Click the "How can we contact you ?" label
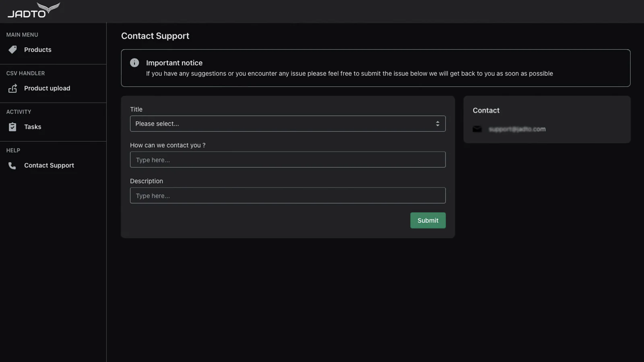 pyautogui.click(x=167, y=145)
